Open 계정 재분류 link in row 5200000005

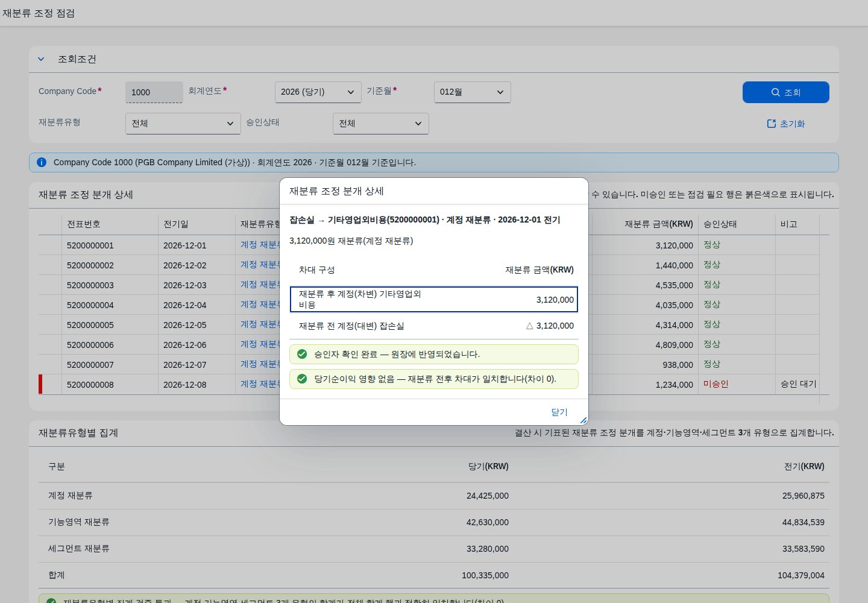259,324
